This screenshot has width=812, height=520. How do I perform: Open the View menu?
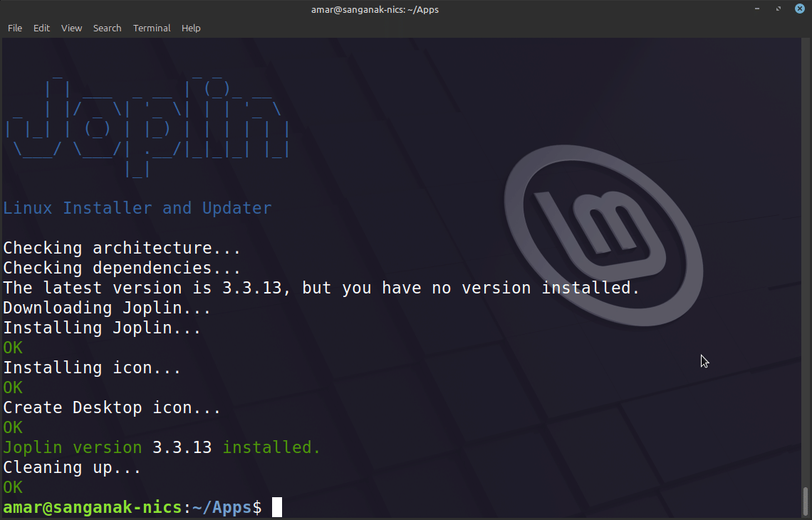click(x=71, y=28)
